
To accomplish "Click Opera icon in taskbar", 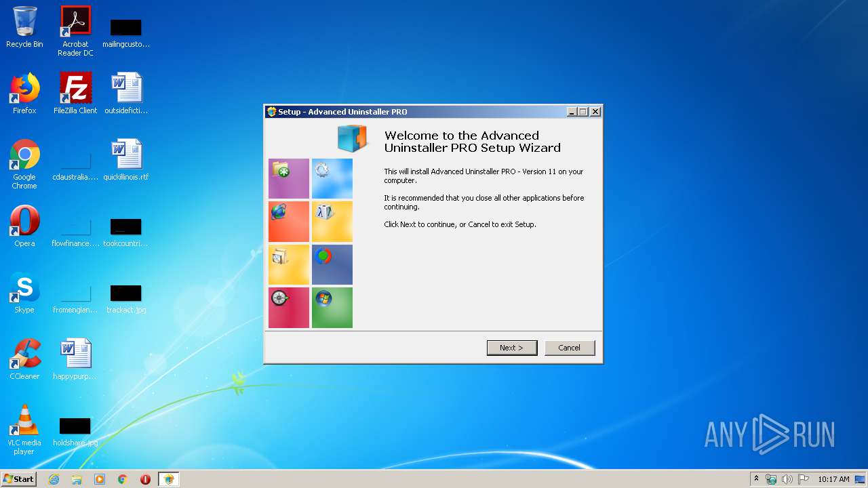I will click(x=145, y=479).
